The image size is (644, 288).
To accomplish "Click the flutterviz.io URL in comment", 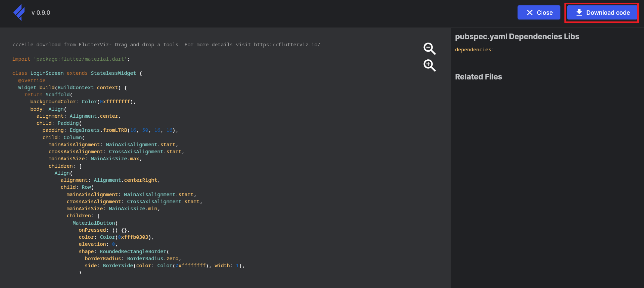I will pyautogui.click(x=287, y=45).
